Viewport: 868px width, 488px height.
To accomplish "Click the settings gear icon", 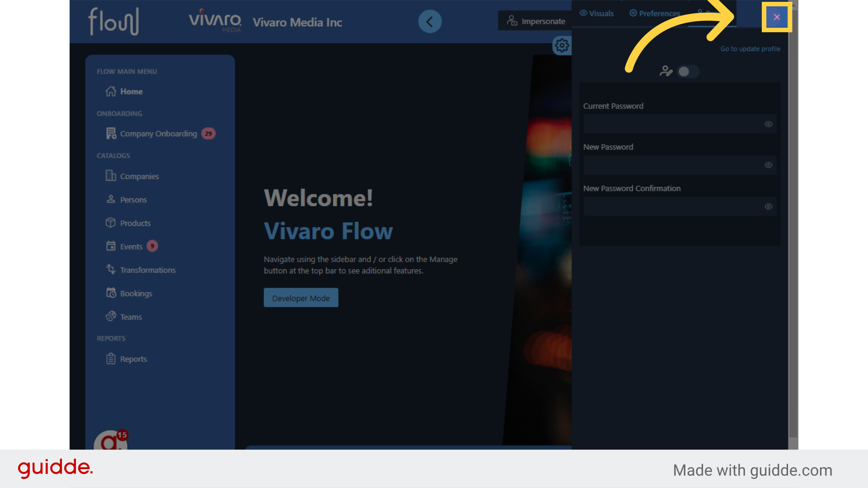I will point(562,45).
